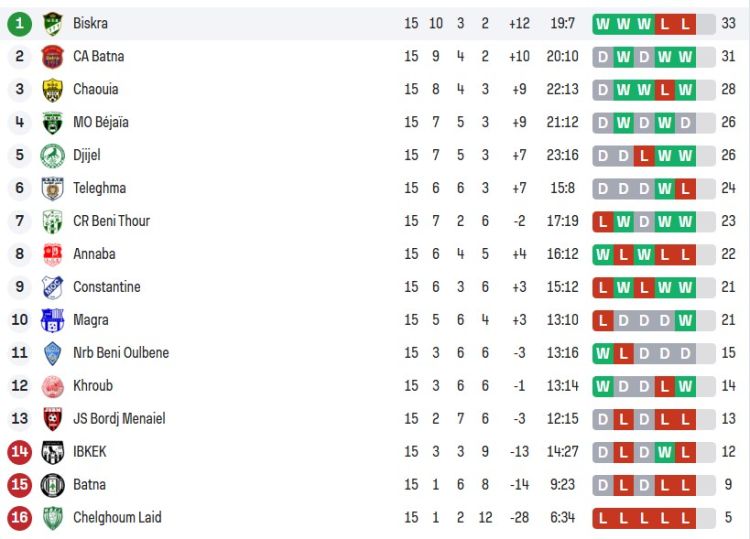Click the Khroub pink club logo
Screen dimensions: 750x539
tap(53, 386)
